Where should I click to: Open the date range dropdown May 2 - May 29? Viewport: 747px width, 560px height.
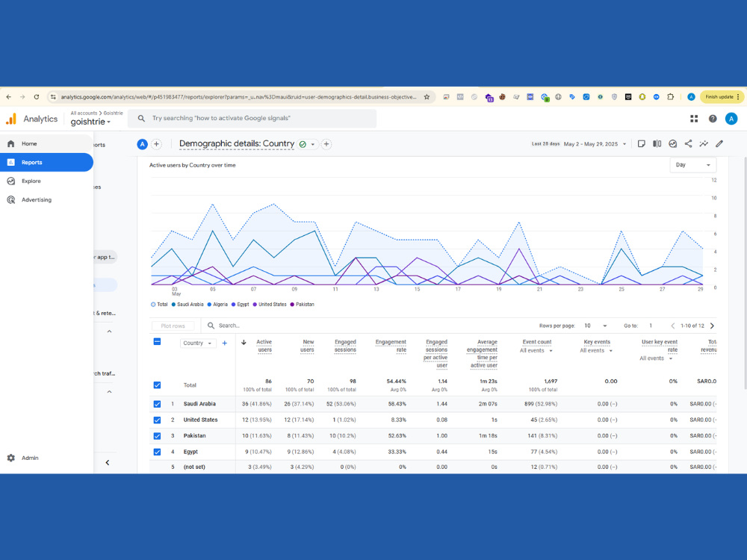click(595, 144)
